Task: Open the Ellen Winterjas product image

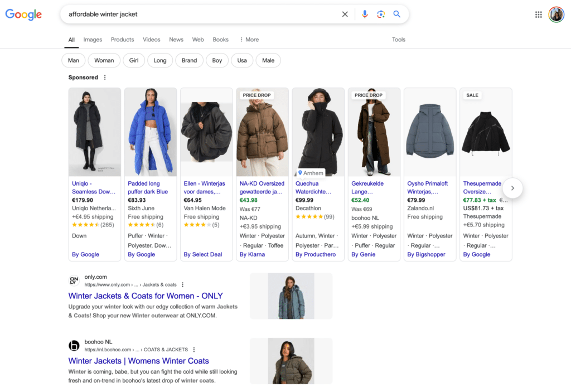Action: point(206,132)
